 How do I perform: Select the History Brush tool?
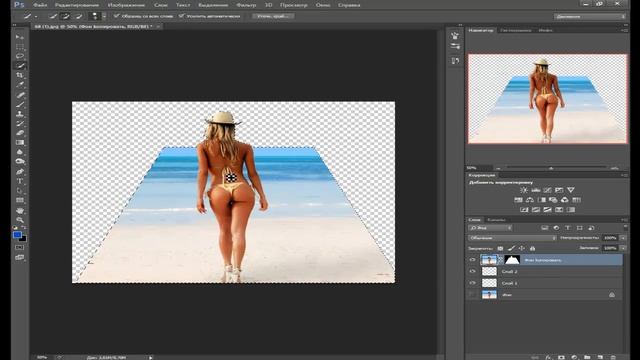[x=20, y=123]
